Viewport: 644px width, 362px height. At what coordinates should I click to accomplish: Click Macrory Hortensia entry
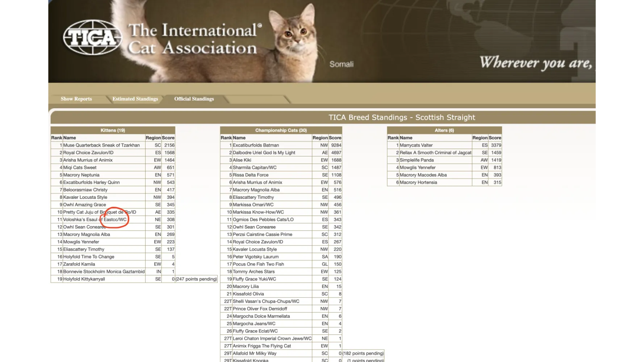pos(418,182)
